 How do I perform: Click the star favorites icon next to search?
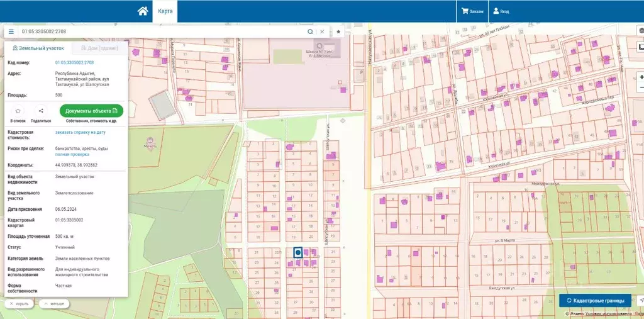pos(338,31)
